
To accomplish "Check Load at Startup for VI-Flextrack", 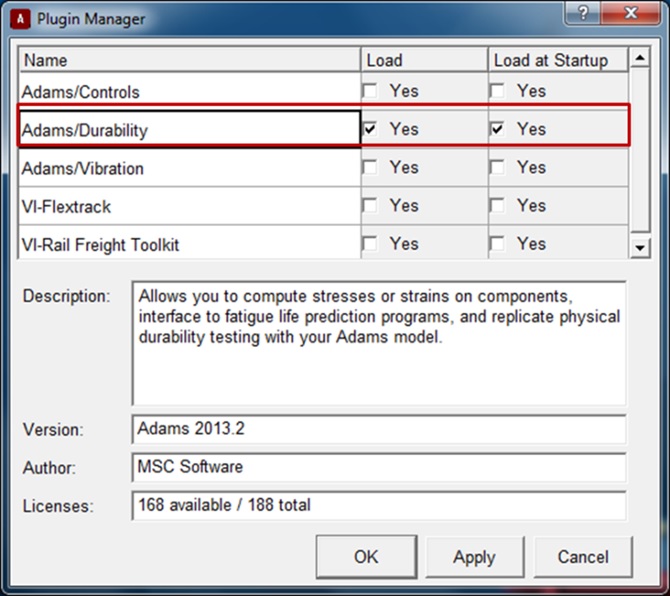I will [499, 205].
